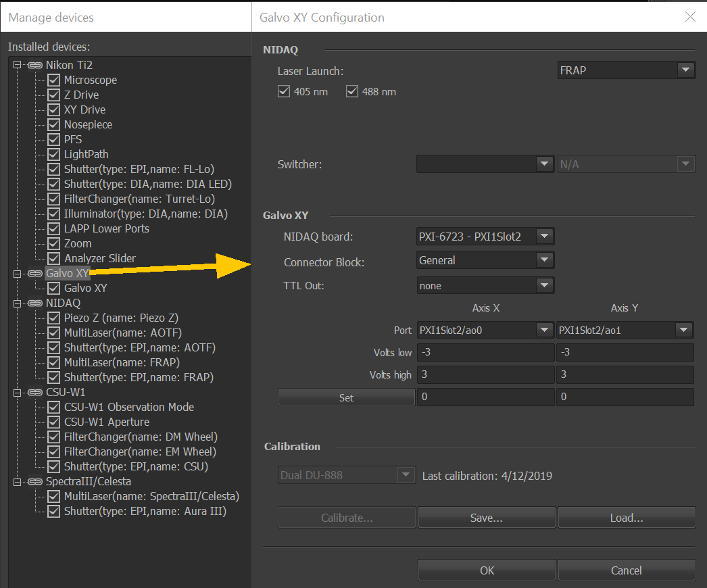Uncheck the 405 nm laser checkbox
The image size is (707, 588).
click(284, 91)
